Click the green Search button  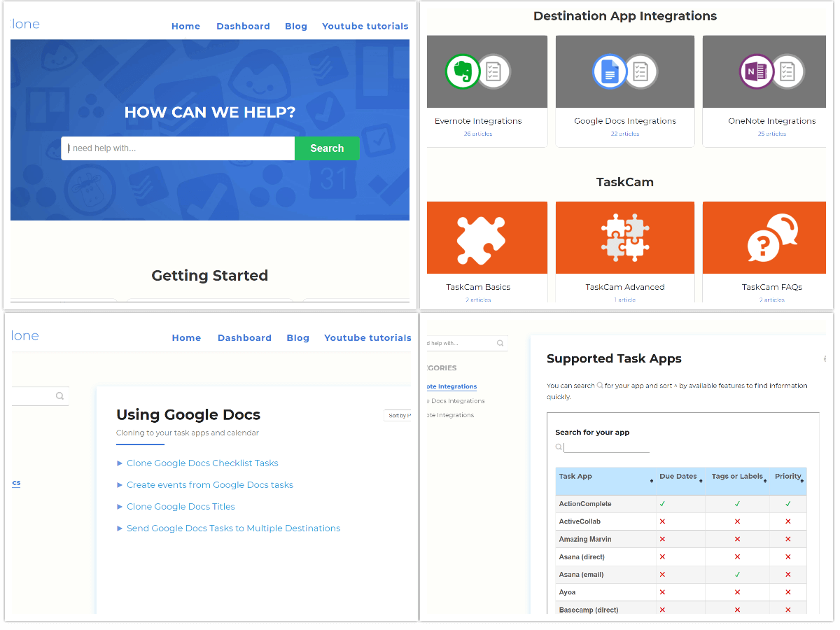[x=327, y=148]
